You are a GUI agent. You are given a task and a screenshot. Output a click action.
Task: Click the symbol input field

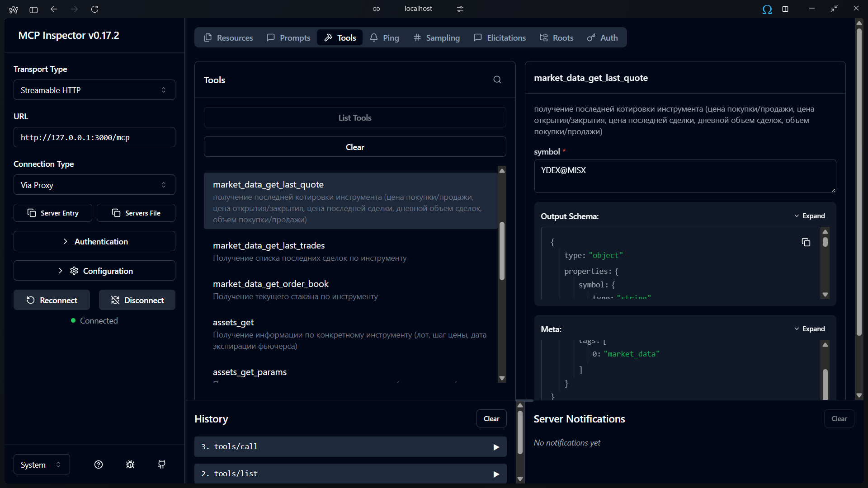(684, 176)
